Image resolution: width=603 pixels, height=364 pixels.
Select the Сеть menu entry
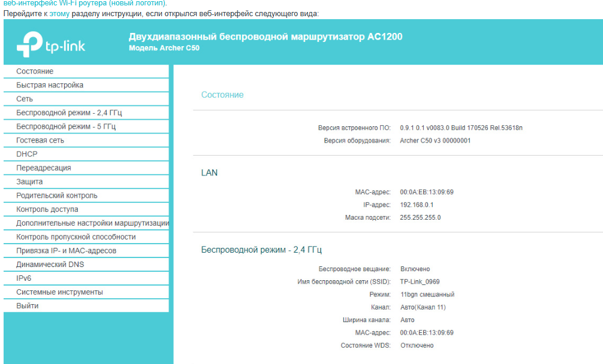tap(86, 99)
